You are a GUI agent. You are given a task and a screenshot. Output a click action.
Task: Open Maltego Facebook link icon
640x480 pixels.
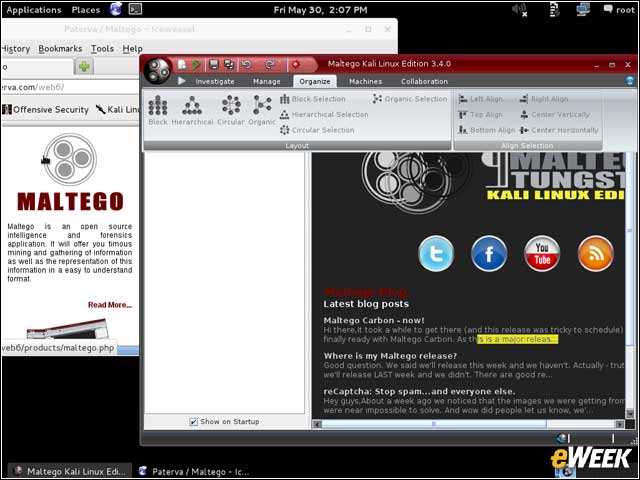coord(489,253)
